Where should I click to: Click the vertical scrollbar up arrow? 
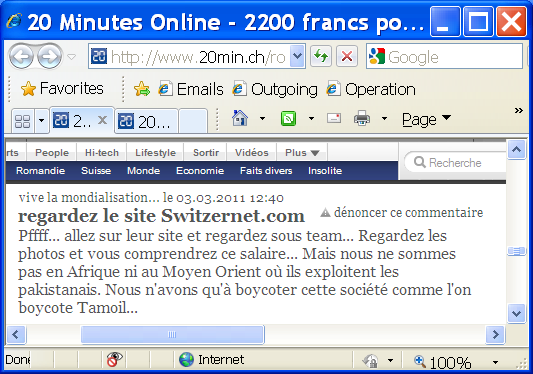point(516,150)
